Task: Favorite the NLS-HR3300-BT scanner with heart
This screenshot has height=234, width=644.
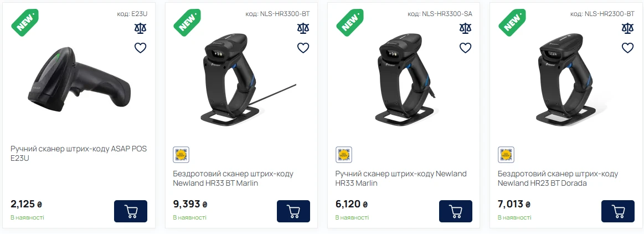Action: point(303,48)
